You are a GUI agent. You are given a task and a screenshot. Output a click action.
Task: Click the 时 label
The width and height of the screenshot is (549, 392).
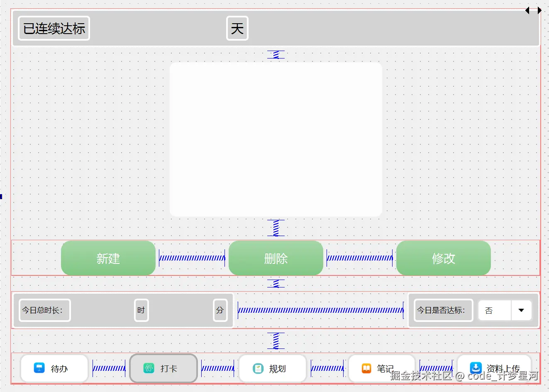(141, 310)
